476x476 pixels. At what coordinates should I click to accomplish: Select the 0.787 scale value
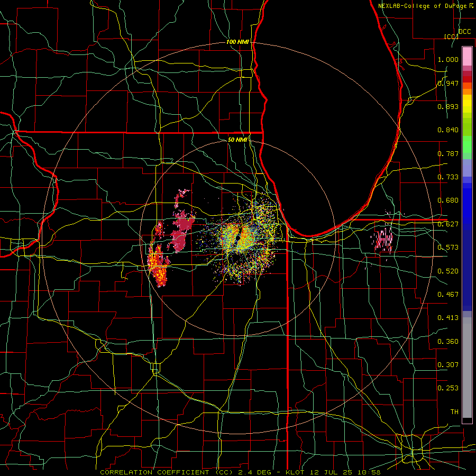click(x=448, y=153)
